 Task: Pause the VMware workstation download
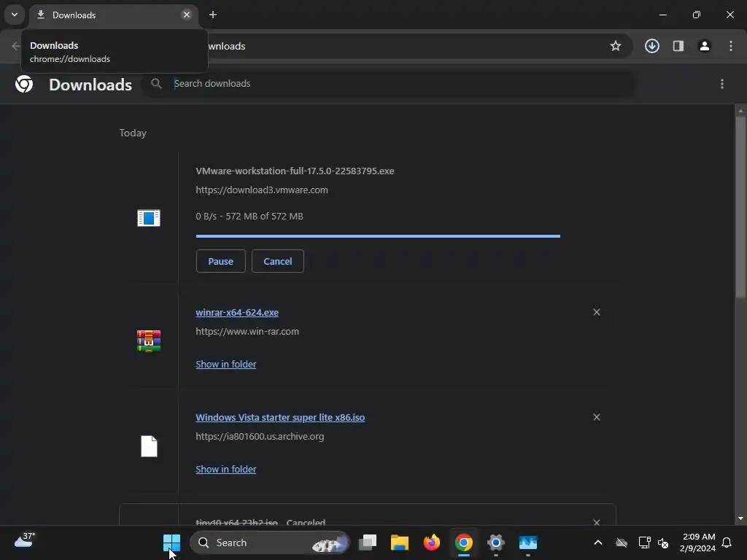pos(220,261)
